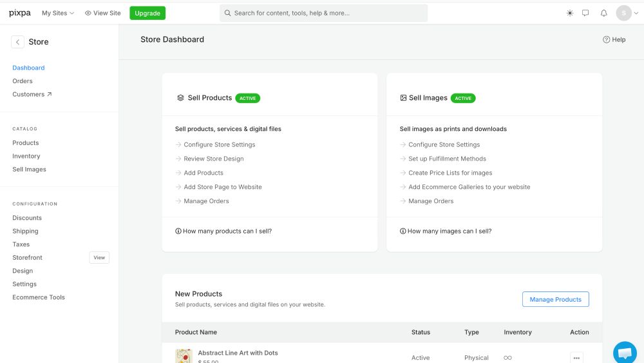Open How many products can I sell

[223, 231]
